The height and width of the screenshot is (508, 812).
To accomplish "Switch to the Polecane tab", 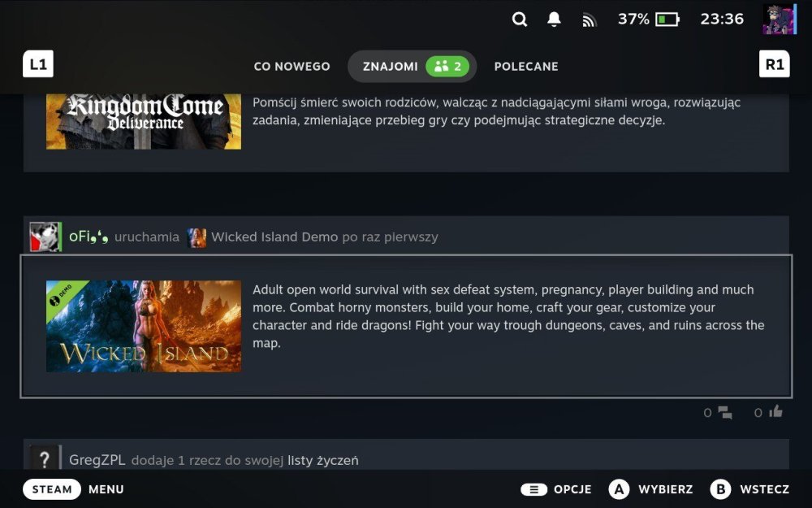I will [x=526, y=67].
